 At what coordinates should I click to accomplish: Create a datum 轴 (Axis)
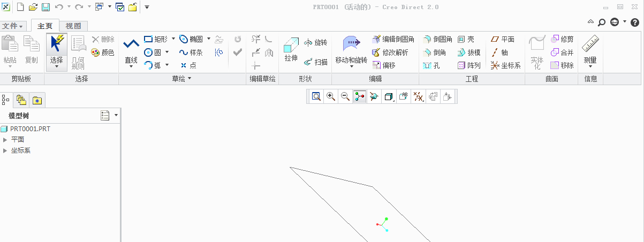pos(499,52)
